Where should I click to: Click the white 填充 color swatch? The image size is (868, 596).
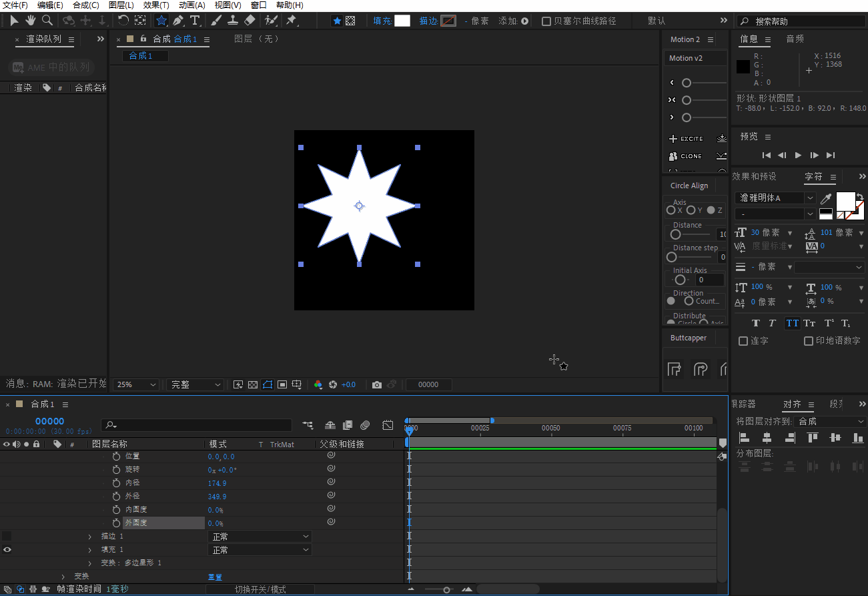[x=402, y=21]
